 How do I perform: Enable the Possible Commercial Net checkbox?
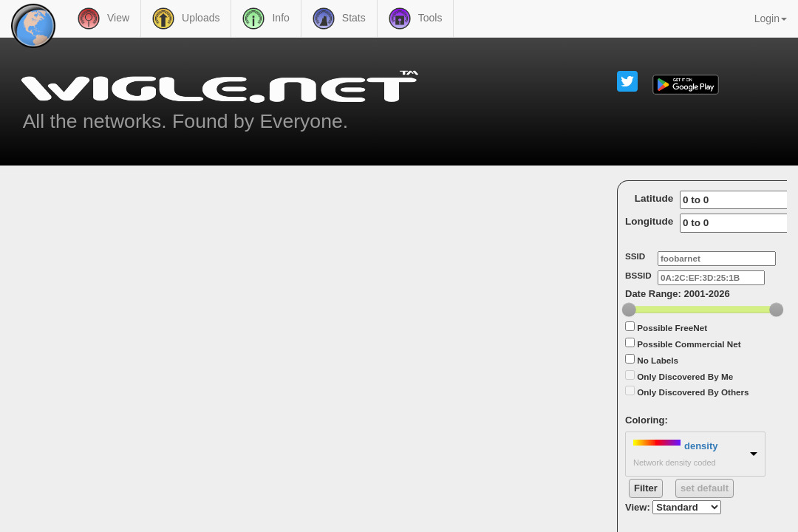click(x=630, y=343)
